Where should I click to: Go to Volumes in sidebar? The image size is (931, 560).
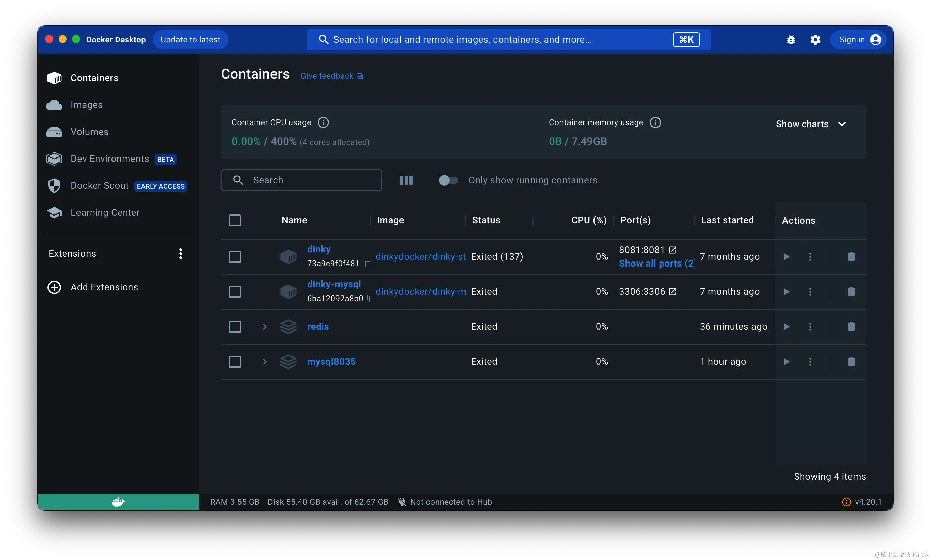click(90, 132)
